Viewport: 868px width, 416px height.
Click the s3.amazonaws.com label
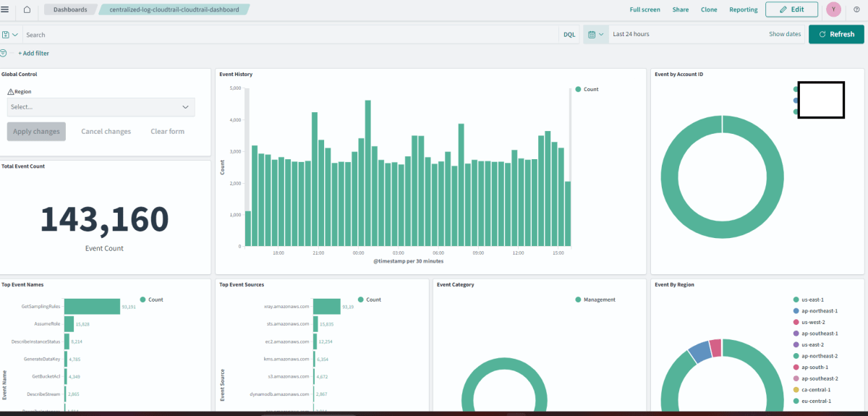[x=289, y=376]
